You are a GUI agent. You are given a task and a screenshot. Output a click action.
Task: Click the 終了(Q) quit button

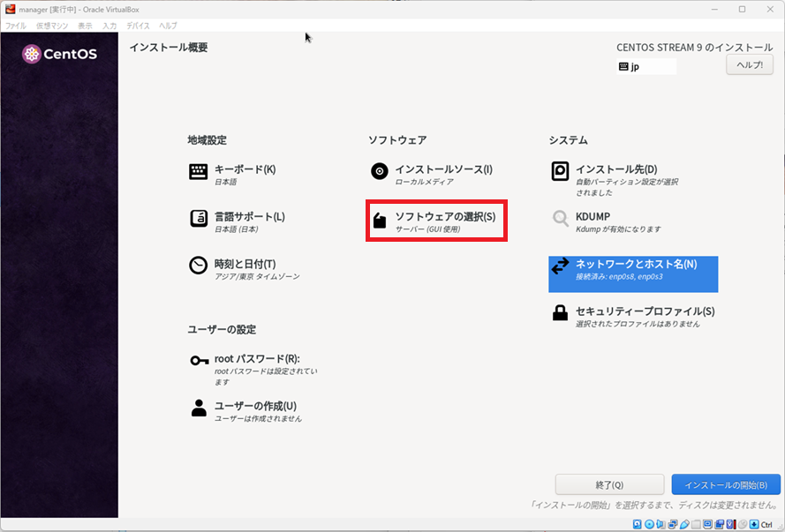(609, 484)
